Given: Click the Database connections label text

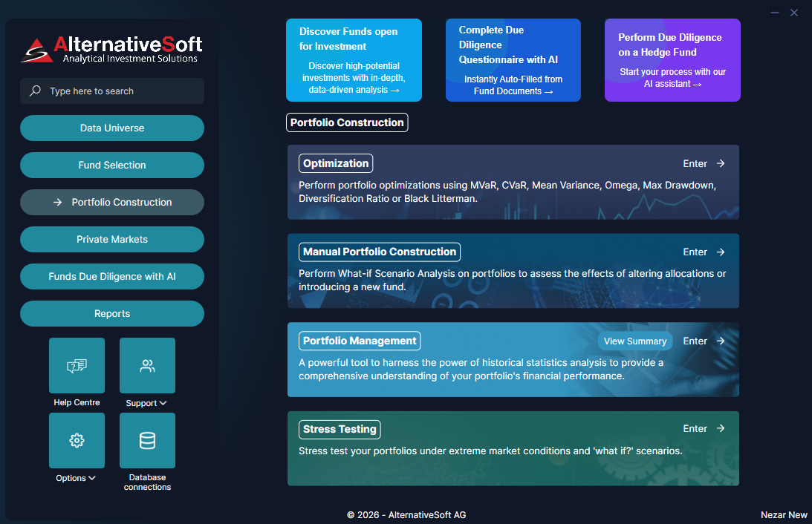Looking at the screenshot, I should 147,482.
